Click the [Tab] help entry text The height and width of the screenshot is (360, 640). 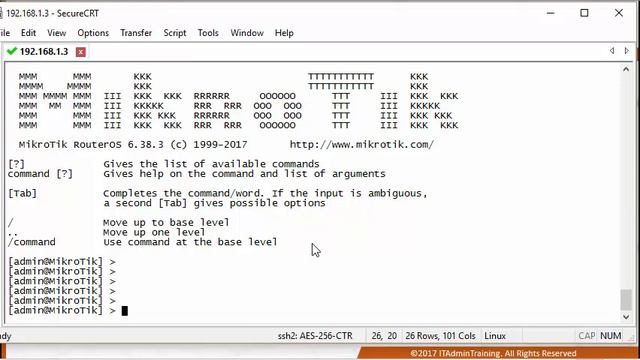click(22, 193)
